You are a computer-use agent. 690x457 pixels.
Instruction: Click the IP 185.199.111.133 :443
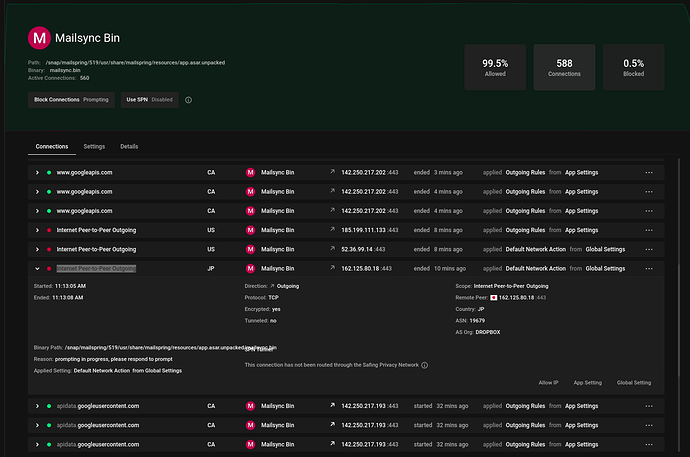370,230
